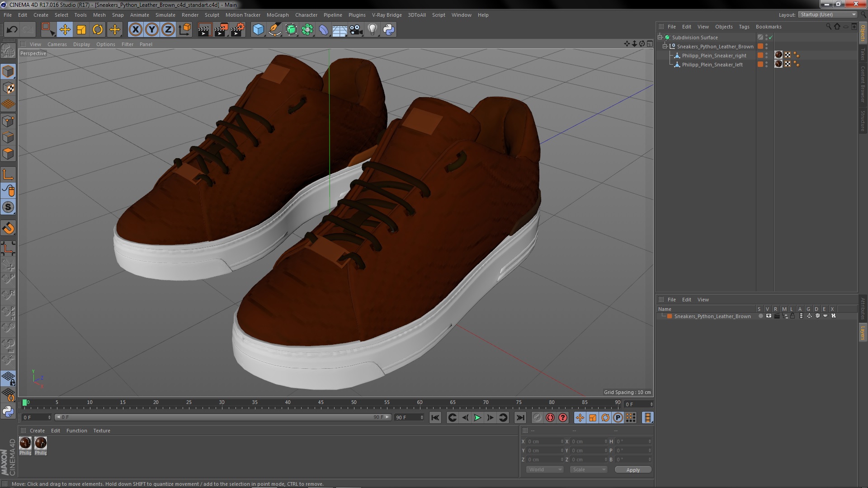This screenshot has width=868, height=488.
Task: Open the Layers side tab
Action: [x=863, y=333]
